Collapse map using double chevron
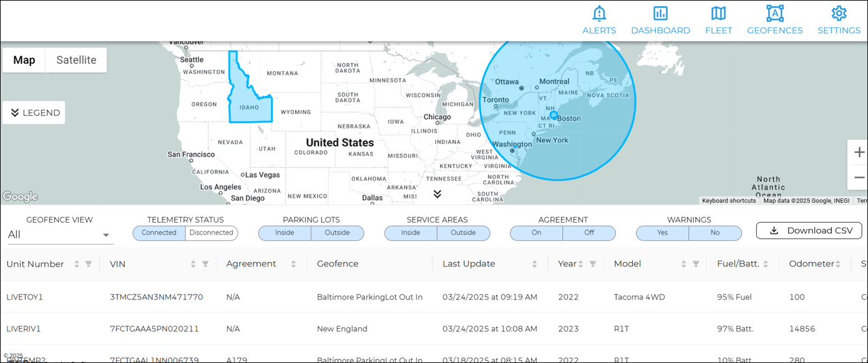 click(437, 195)
